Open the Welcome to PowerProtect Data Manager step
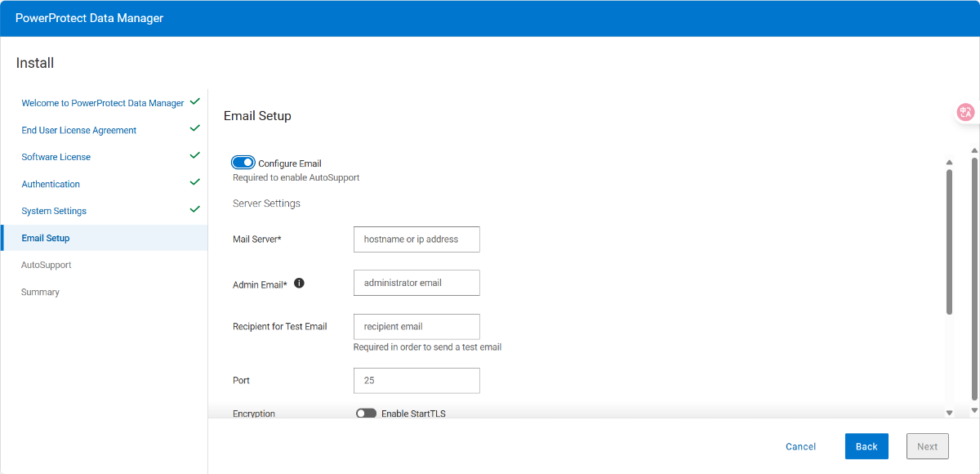The width and height of the screenshot is (980, 474). point(103,103)
